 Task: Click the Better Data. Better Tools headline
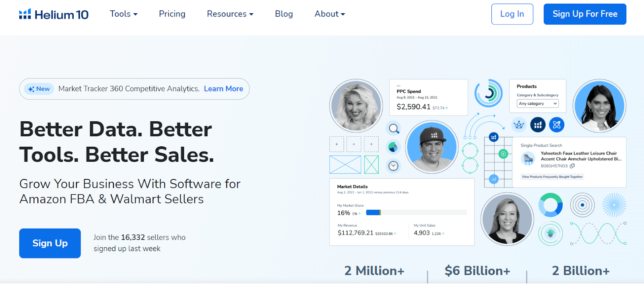click(116, 142)
